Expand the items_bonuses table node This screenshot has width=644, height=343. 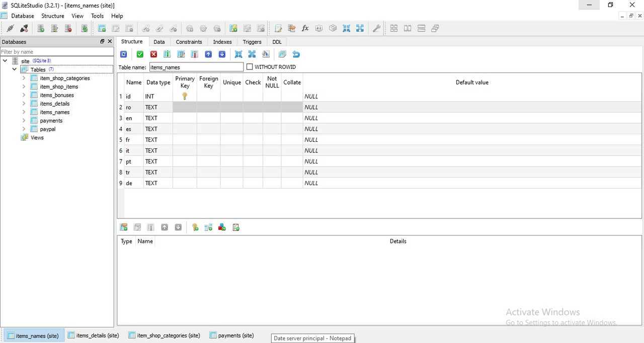(x=24, y=95)
